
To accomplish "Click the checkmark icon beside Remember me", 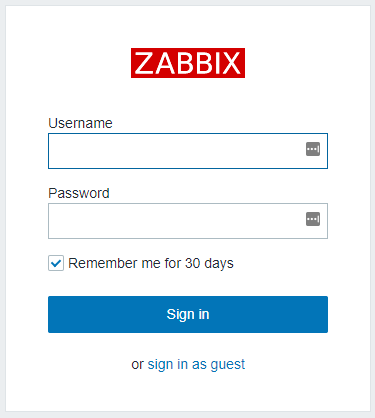I will click(56, 263).
